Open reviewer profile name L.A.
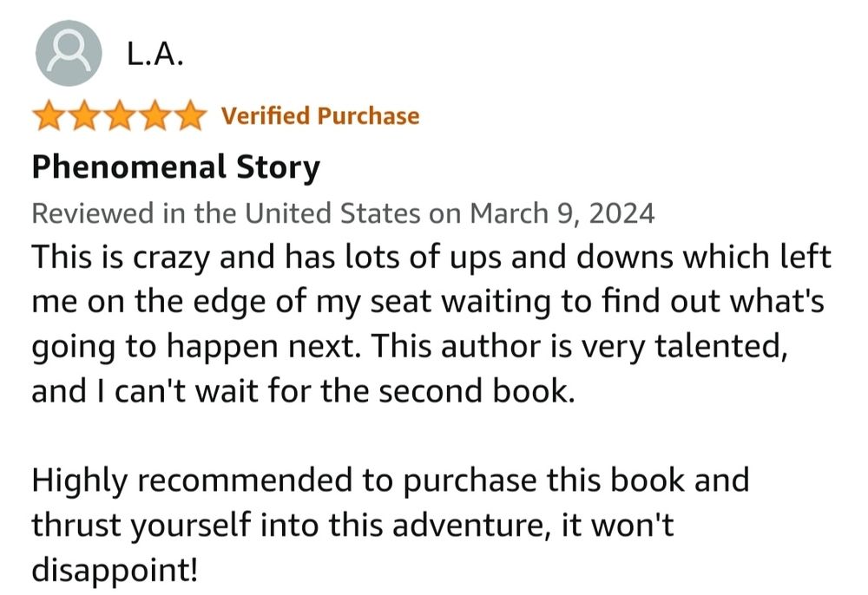 pos(155,54)
